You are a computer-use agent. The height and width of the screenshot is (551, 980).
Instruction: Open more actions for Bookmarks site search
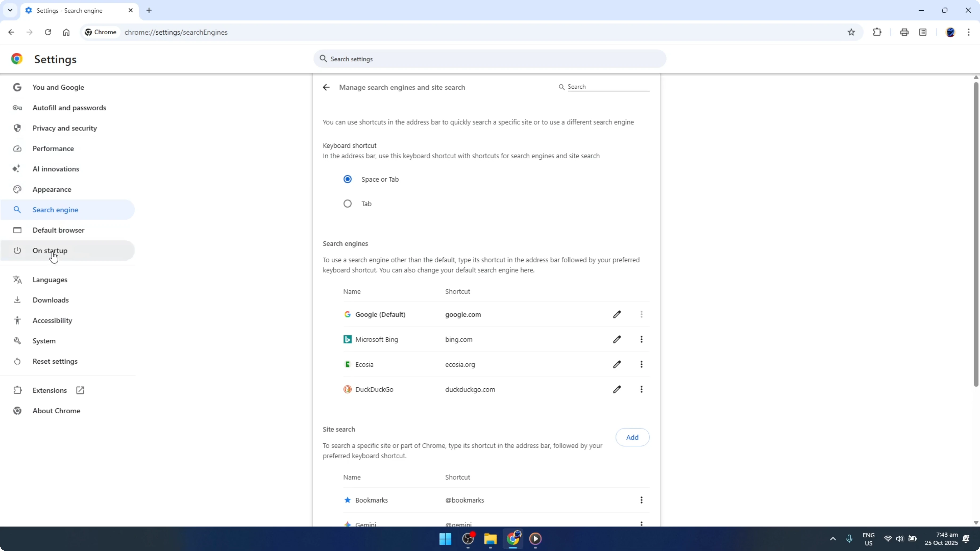coord(642,500)
